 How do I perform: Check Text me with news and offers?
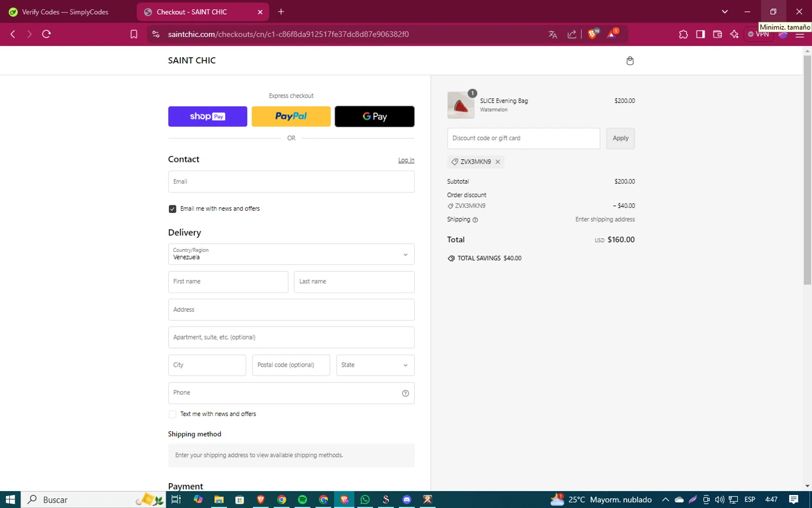pyautogui.click(x=172, y=414)
